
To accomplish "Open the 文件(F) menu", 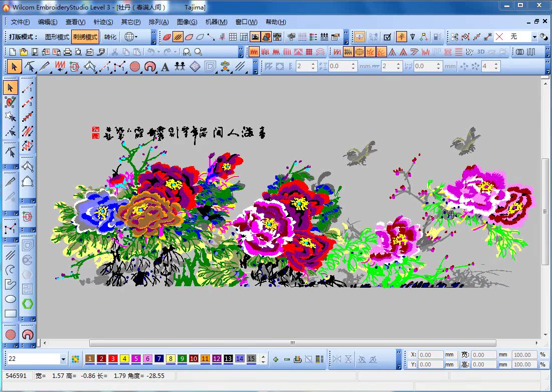I will point(21,22).
